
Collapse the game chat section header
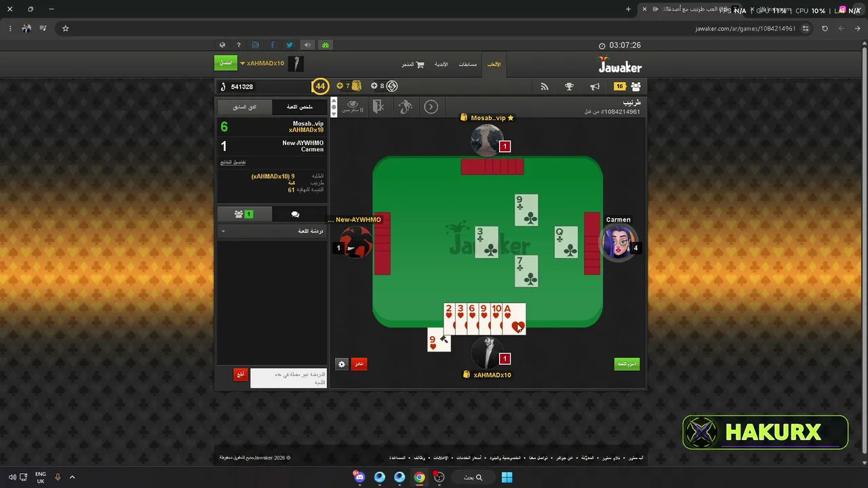pyautogui.click(x=272, y=231)
